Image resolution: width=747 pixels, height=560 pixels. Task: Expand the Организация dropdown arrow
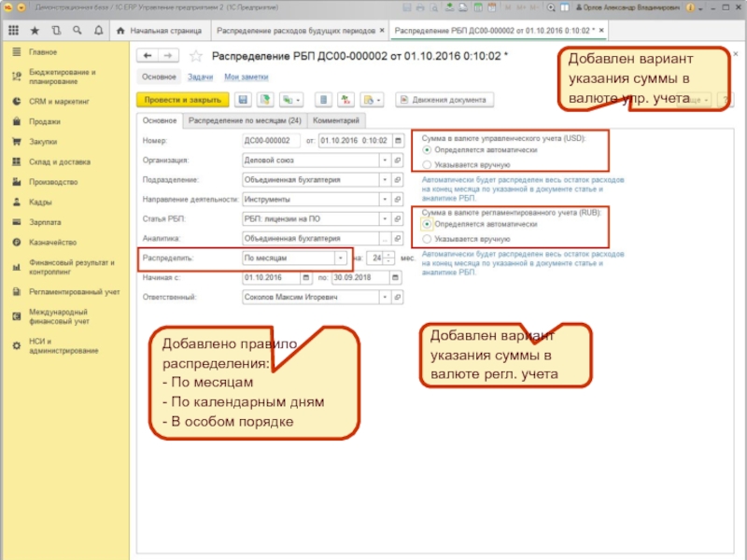pos(384,160)
